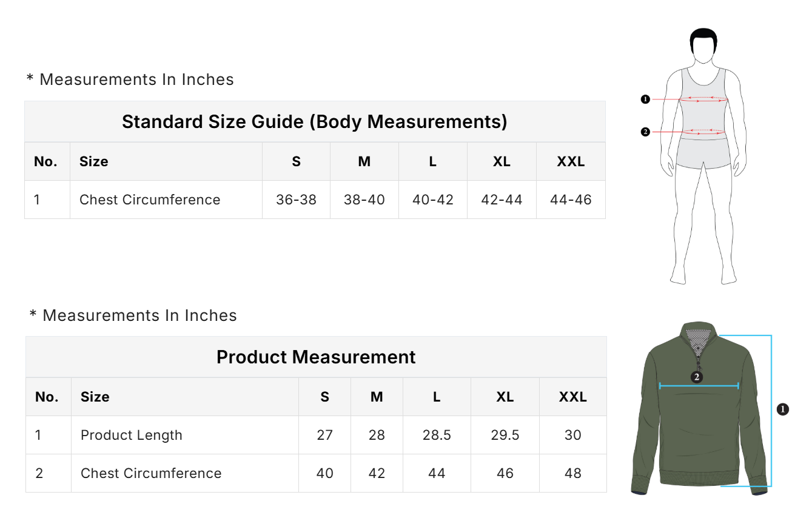Select the Product Length row label
The image size is (812, 532).
(x=132, y=435)
